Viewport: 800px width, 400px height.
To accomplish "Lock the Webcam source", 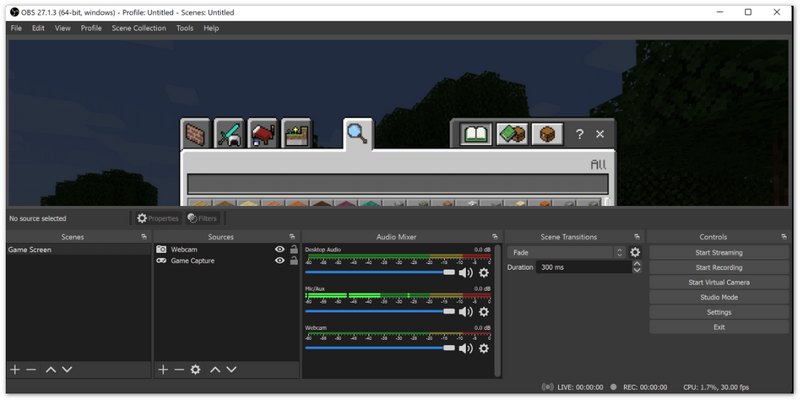I will (293, 249).
